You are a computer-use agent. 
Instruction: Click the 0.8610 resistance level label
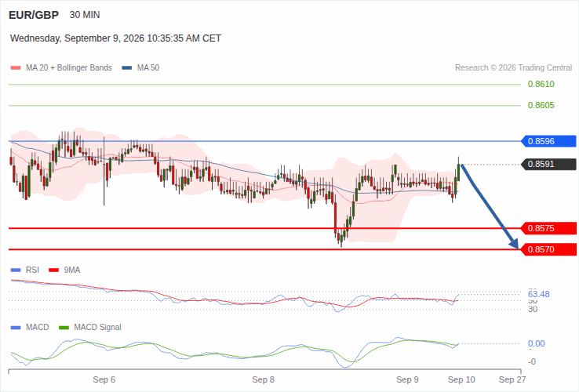[x=541, y=84]
